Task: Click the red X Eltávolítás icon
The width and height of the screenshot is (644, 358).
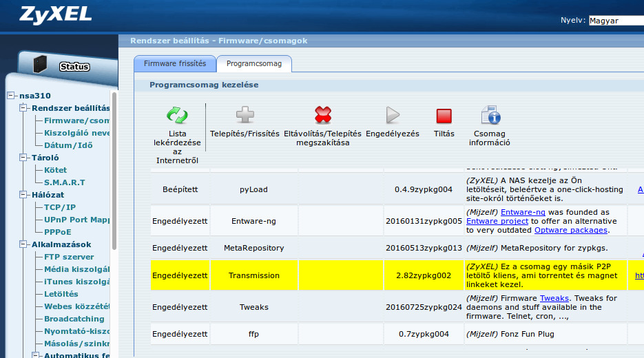Action: (x=323, y=115)
